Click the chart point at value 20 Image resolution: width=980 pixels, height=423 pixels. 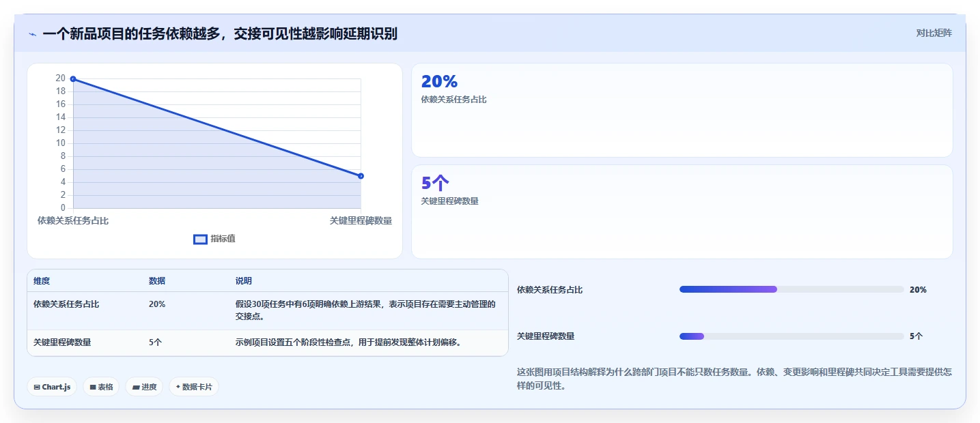point(73,79)
